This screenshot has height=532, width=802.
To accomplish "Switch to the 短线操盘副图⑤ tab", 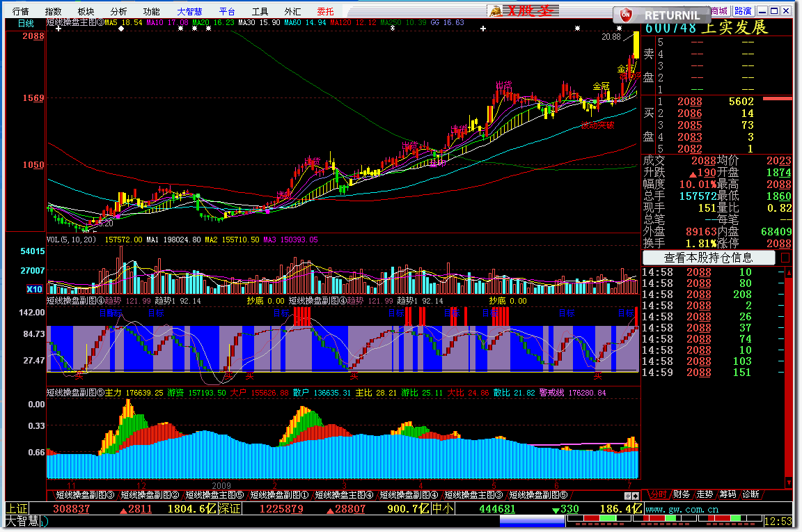I will tap(538, 495).
